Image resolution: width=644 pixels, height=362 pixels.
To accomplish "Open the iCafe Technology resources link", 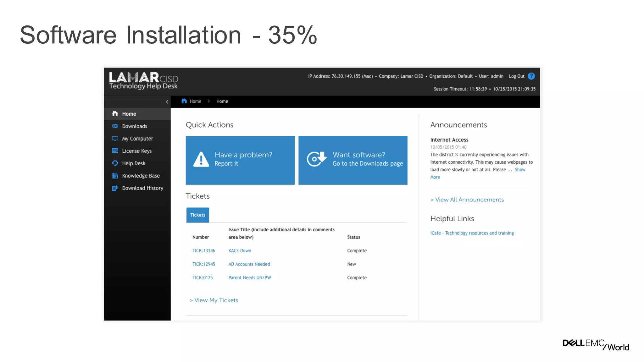I will tap(472, 233).
